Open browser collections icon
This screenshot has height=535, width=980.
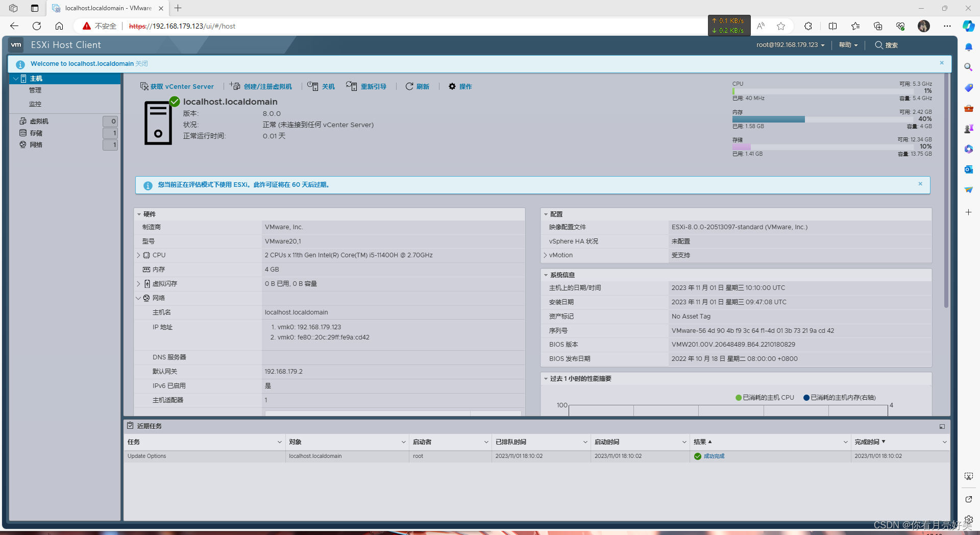878,26
